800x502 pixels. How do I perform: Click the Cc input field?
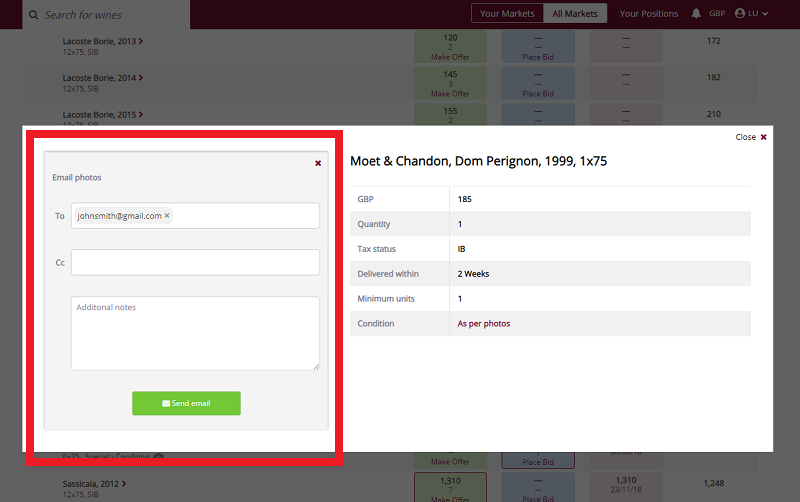click(195, 262)
